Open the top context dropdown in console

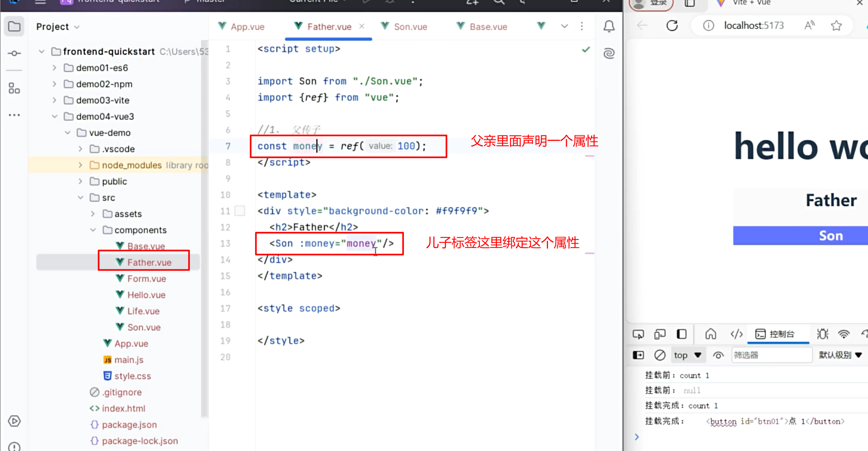point(688,355)
